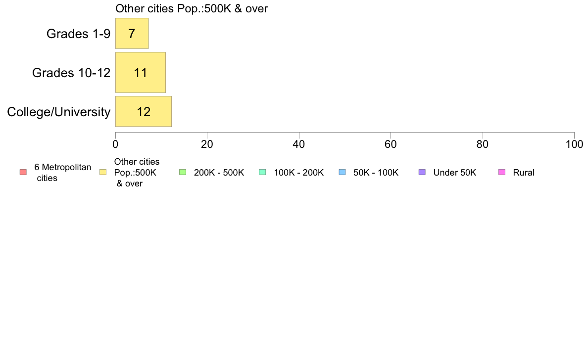Click the chart title Other cities Pop.:500K & over
This screenshot has height=364, width=588.
tap(192, 8)
